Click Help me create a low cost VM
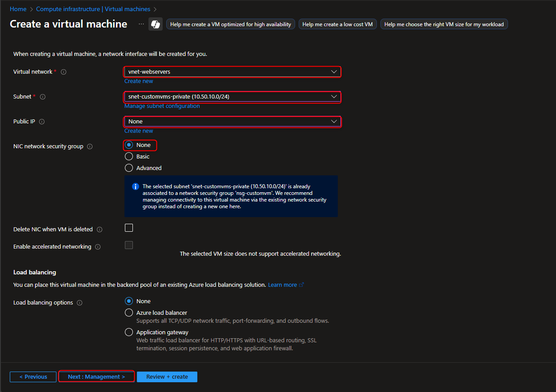Image resolution: width=556 pixels, height=392 pixels. tap(337, 24)
